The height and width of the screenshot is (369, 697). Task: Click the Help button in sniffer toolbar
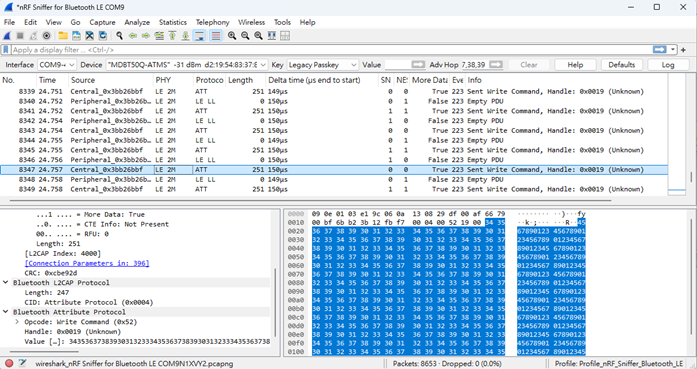(575, 65)
